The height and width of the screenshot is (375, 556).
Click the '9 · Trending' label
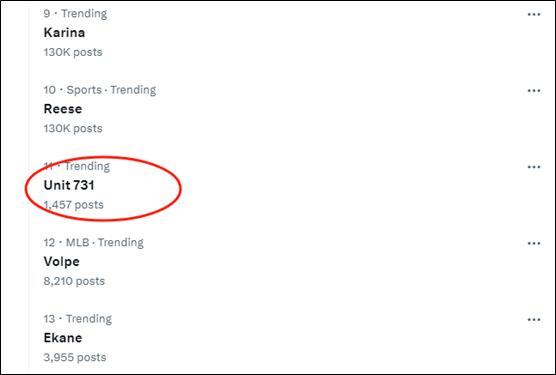click(75, 13)
